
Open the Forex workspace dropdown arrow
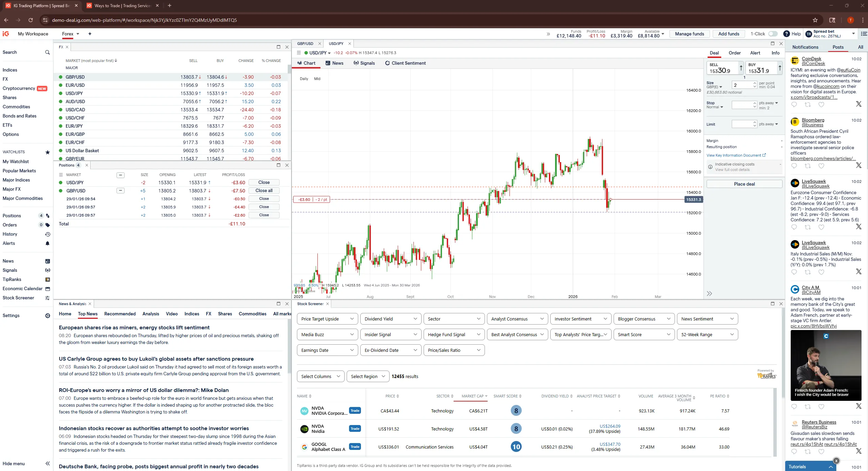click(x=78, y=34)
